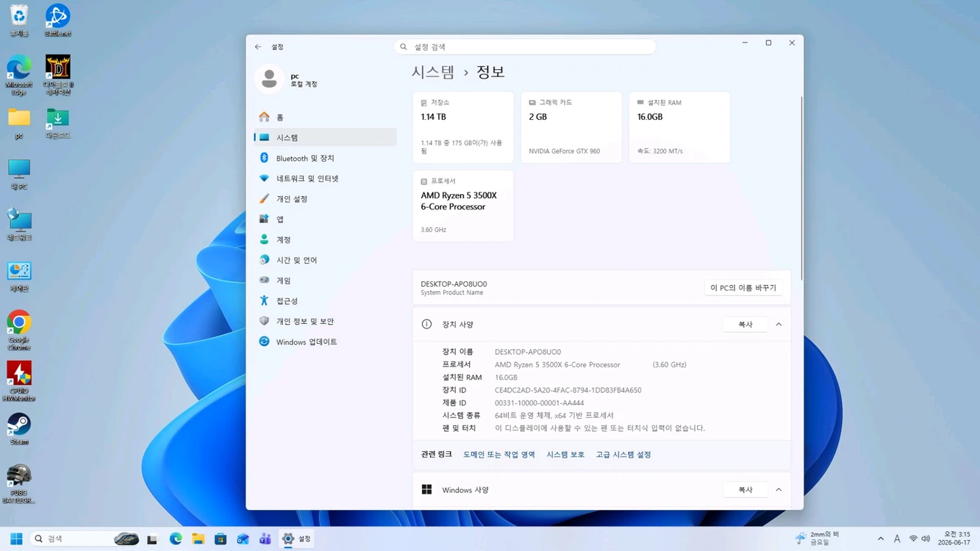Open the 앱 settings page
980x551 pixels.
click(x=325, y=219)
